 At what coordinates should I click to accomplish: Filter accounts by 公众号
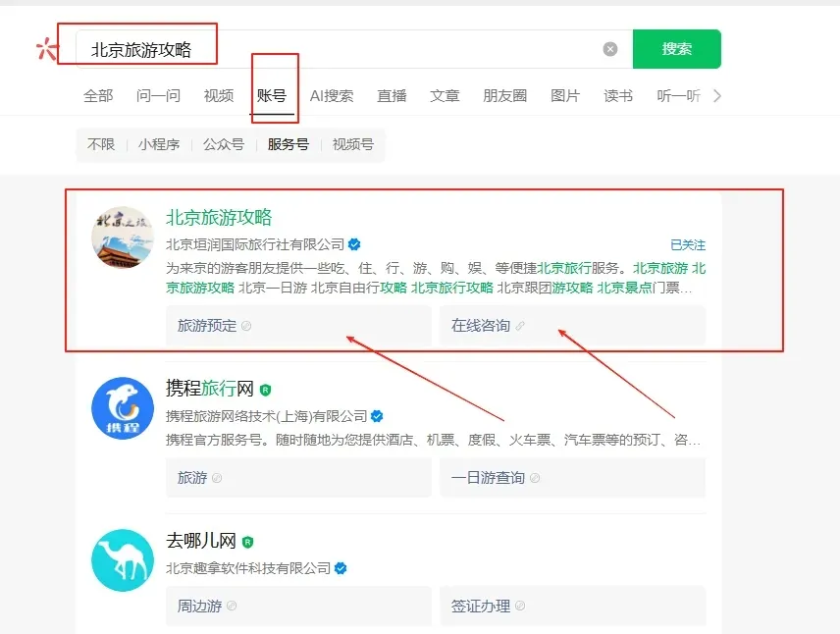(224, 144)
